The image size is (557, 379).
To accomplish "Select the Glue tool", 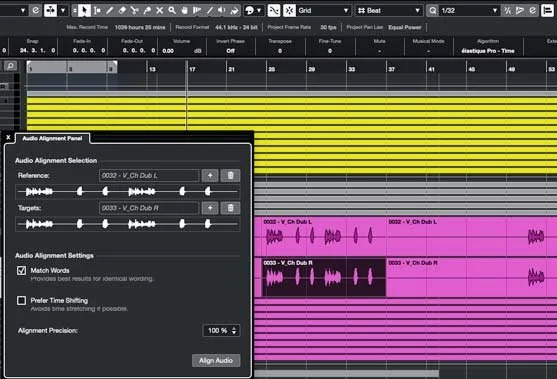I will (x=147, y=11).
